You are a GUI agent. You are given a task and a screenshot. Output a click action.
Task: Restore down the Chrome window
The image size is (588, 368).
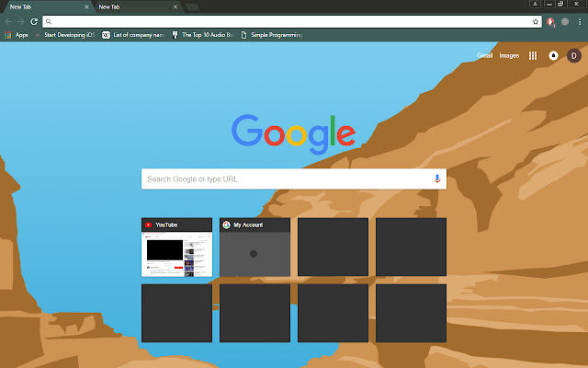pyautogui.click(x=560, y=4)
